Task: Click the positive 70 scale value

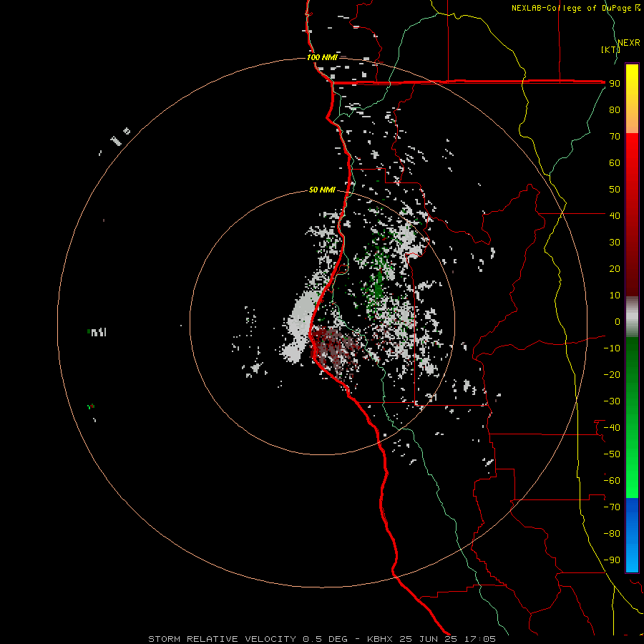Action: tap(615, 137)
